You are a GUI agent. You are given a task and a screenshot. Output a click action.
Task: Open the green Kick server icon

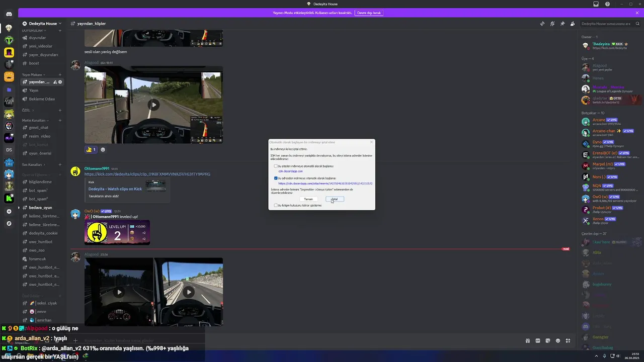pyautogui.click(x=9, y=199)
